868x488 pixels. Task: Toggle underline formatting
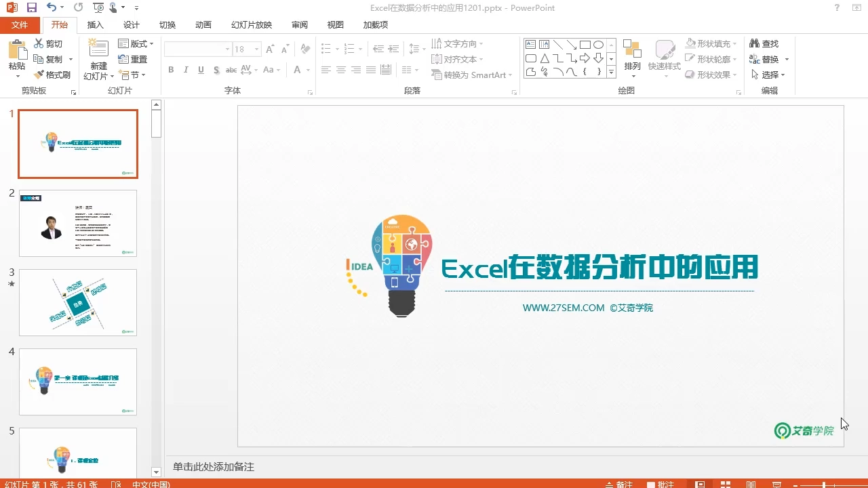(200, 69)
